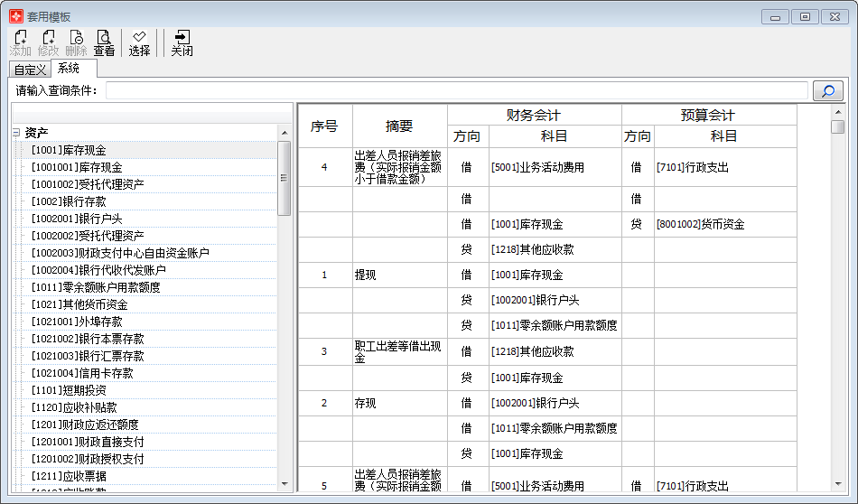Select [1001]库存现金 in the tree
This screenshot has height=504, width=858.
point(69,150)
